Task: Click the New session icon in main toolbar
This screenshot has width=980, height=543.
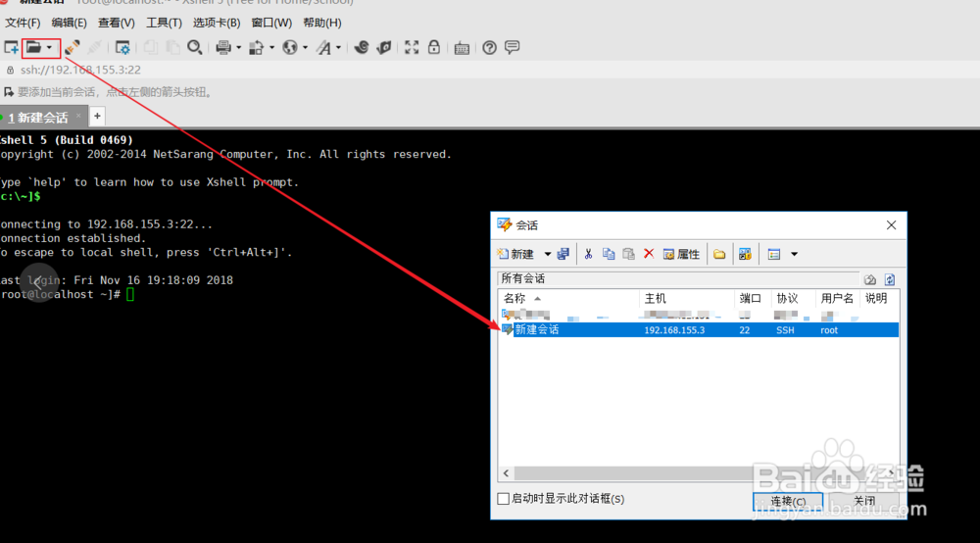Action: coord(11,47)
